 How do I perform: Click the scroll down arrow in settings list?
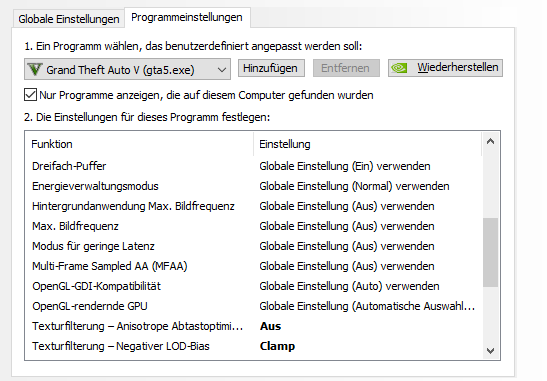[x=490, y=351]
